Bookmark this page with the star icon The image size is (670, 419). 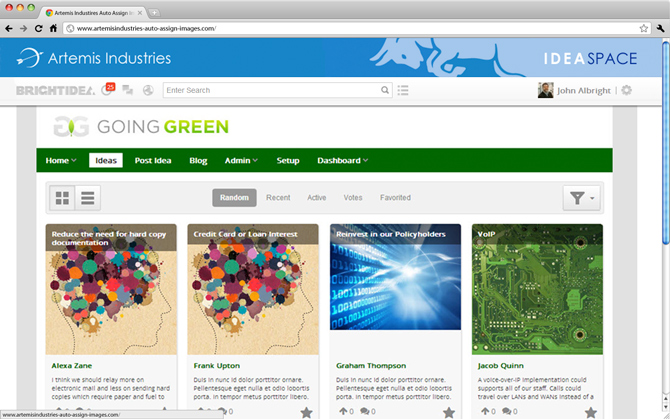tap(644, 29)
